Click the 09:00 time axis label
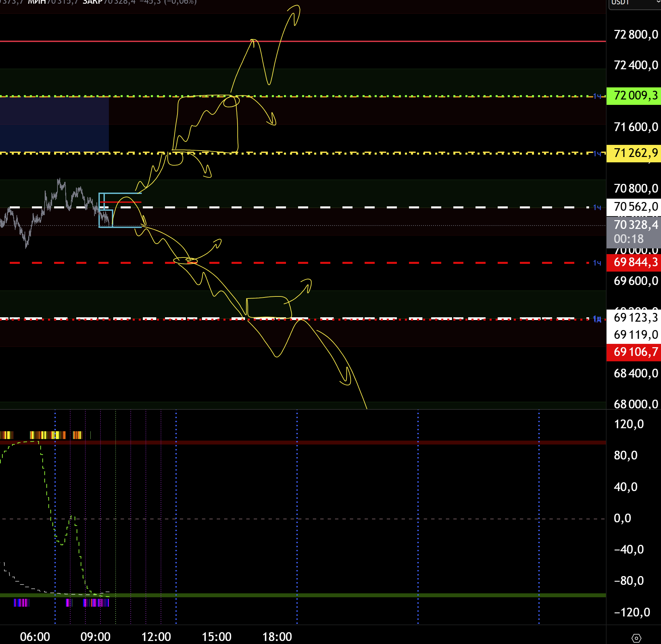This screenshot has width=661, height=644. tap(95, 637)
